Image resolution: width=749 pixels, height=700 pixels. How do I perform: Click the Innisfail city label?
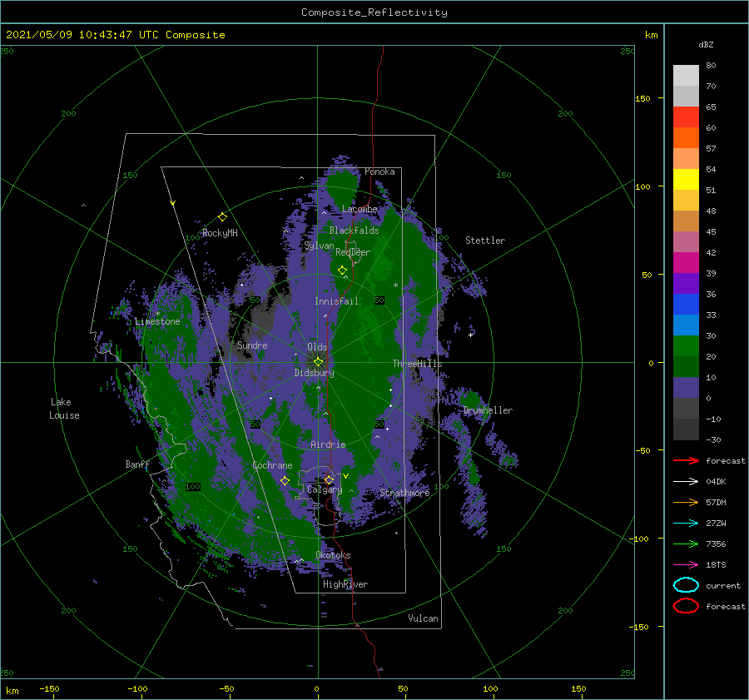[x=336, y=301]
